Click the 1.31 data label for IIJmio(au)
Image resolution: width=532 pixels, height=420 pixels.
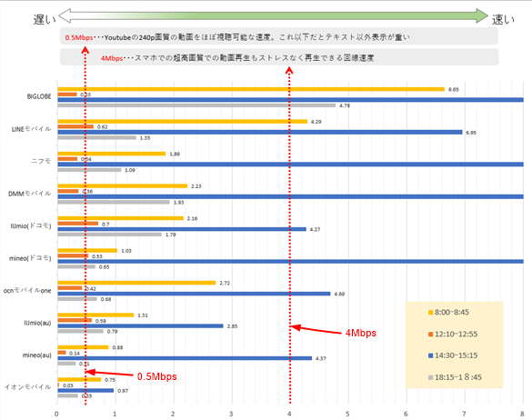pos(143,315)
